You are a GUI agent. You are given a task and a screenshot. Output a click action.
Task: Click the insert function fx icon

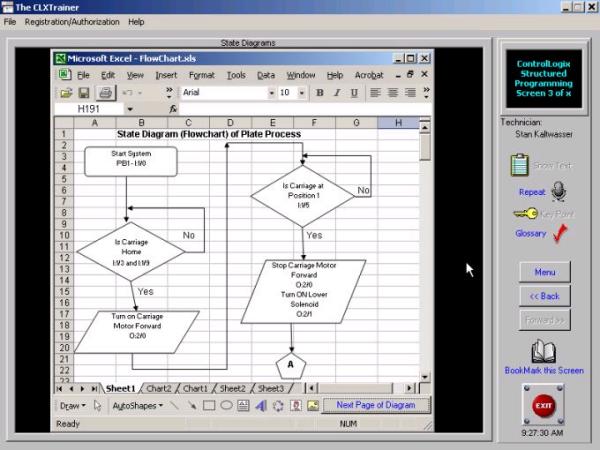[173, 109]
